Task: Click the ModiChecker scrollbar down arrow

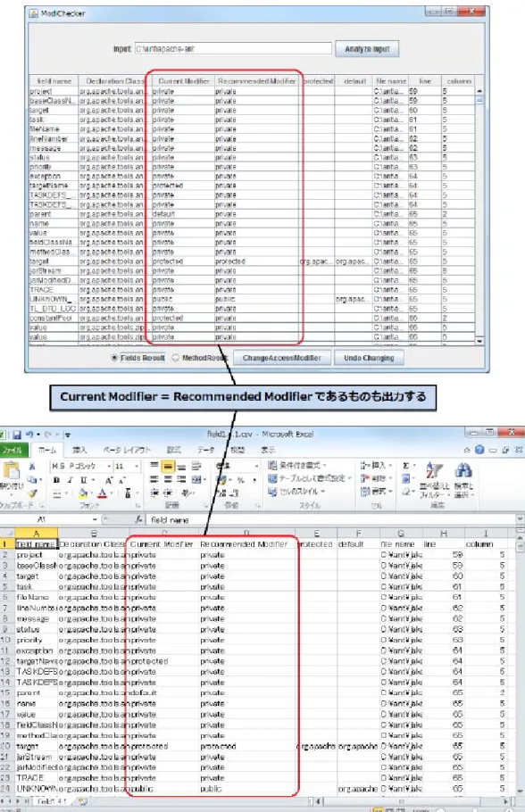Action: coord(479,341)
